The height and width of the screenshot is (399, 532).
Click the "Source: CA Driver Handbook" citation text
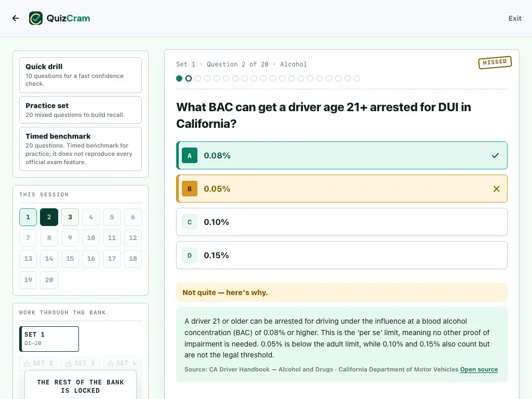(x=321, y=369)
